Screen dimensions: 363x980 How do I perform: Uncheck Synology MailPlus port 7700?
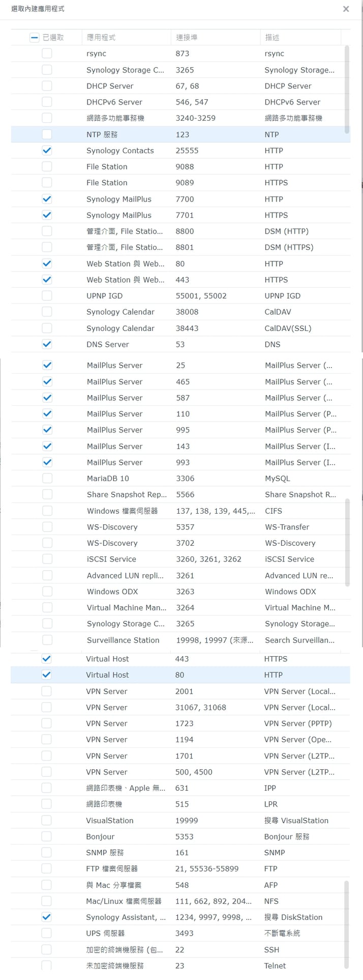click(47, 199)
